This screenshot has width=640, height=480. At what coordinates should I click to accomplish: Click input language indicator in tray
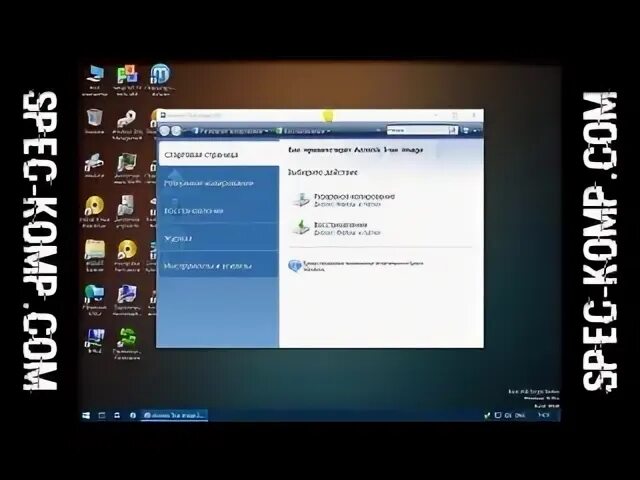(520, 416)
